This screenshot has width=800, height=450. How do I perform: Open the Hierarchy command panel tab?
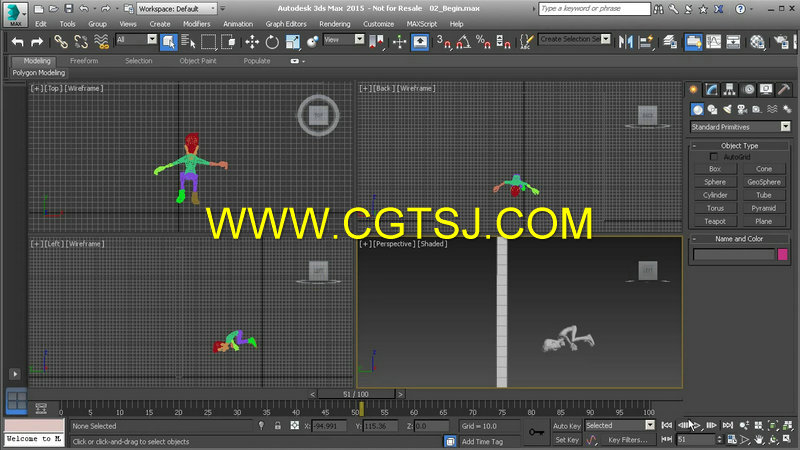click(730, 89)
